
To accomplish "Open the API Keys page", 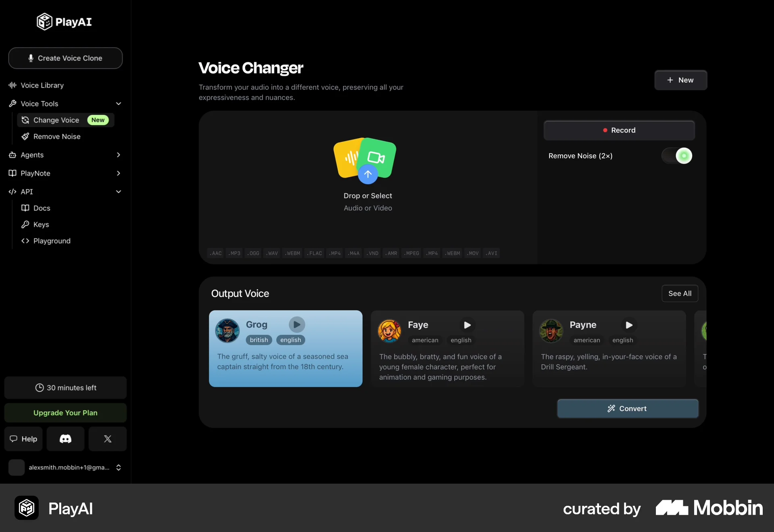I will 40,224.
